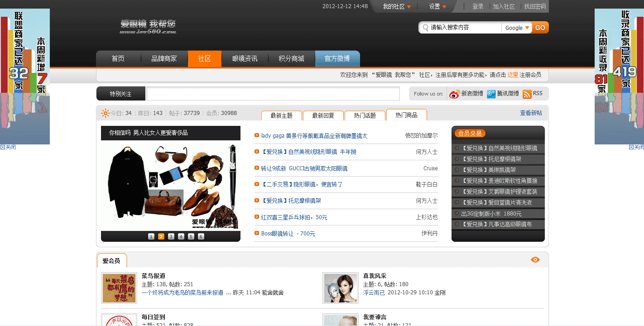Open the 品牌商家 navigation tab
This screenshot has height=326, width=644.
click(x=164, y=59)
